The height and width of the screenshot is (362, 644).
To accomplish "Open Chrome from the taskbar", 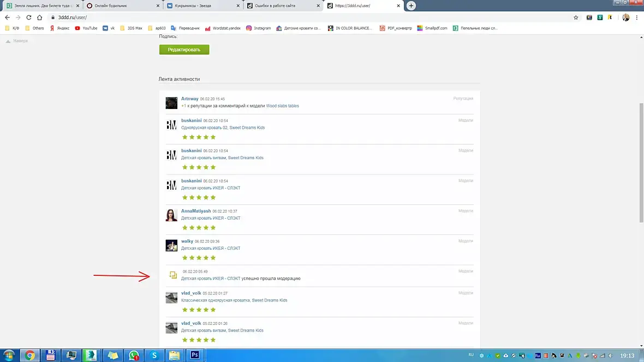I will coord(29,355).
